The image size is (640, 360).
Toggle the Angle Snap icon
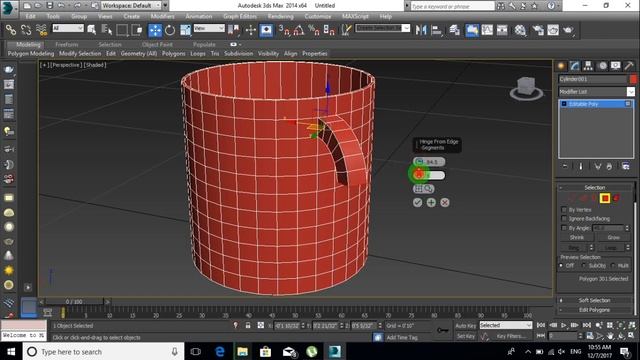point(299,30)
